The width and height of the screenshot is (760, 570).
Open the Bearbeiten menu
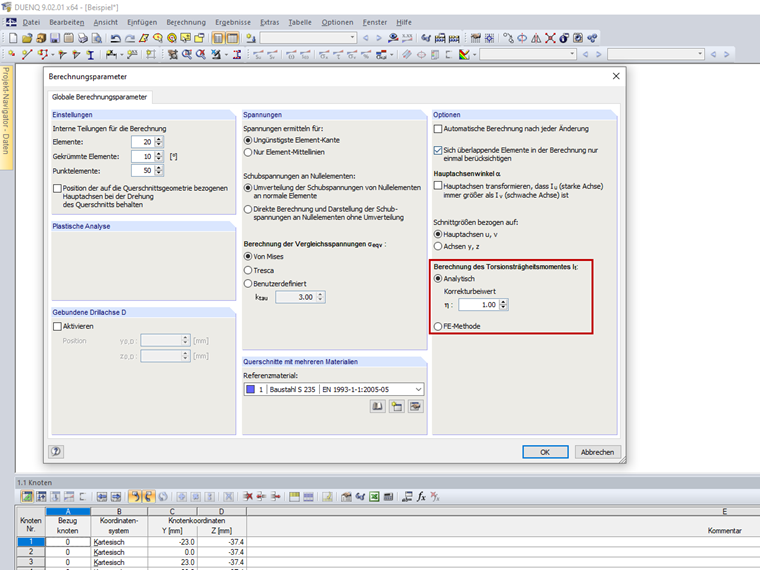[66, 22]
